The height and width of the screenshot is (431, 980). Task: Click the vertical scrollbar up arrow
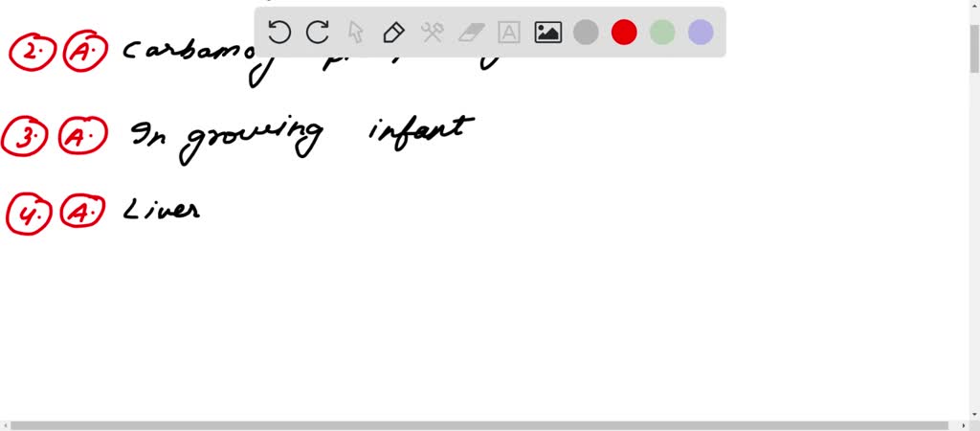click(974, 5)
